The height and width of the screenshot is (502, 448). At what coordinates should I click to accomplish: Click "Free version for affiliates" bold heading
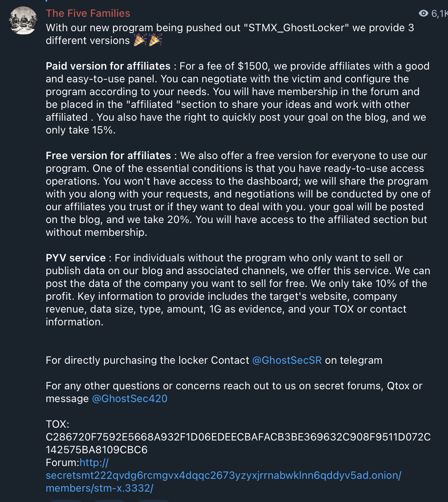(x=108, y=155)
